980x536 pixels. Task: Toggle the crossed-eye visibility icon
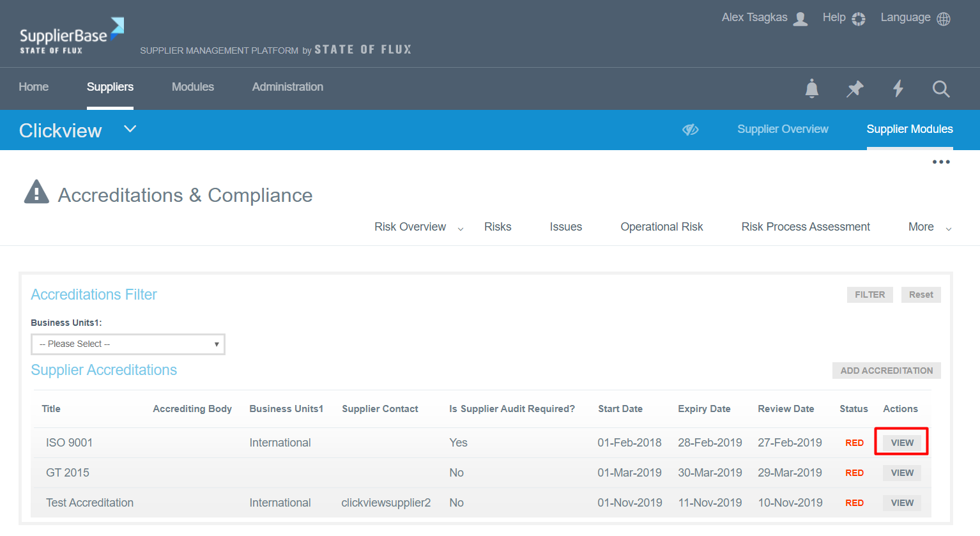[x=690, y=130]
